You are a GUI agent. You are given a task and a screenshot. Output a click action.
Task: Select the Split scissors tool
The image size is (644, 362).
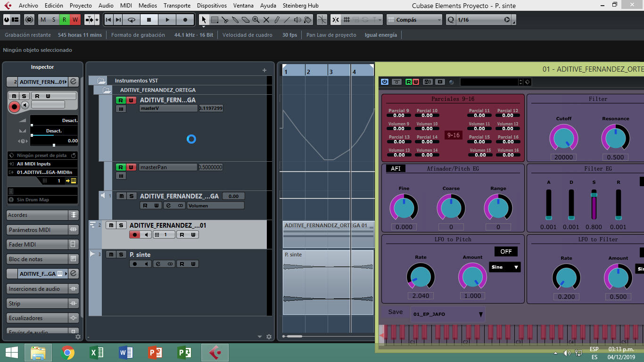[225, 20]
